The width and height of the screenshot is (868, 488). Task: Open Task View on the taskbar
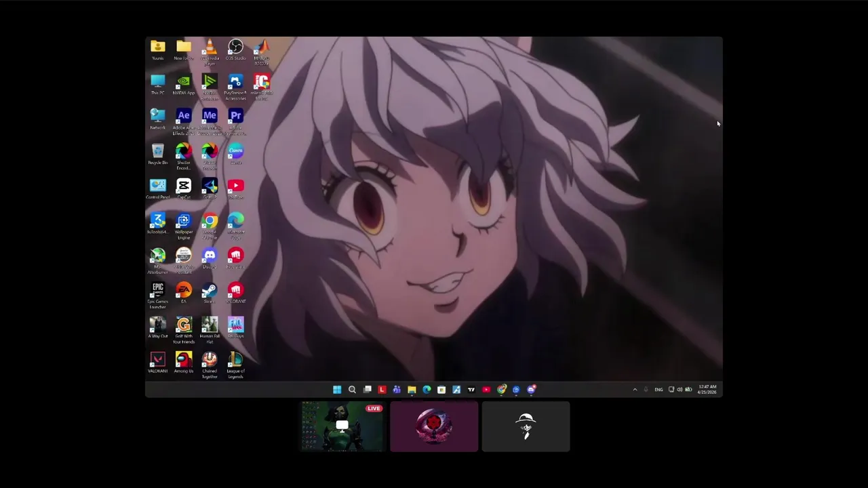(x=367, y=390)
